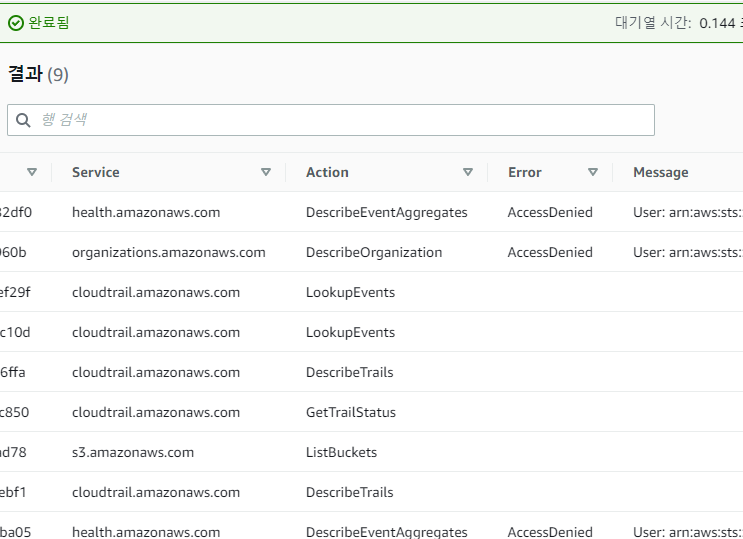
Task: Click the ID cell ending c10d
Action: tap(15, 332)
